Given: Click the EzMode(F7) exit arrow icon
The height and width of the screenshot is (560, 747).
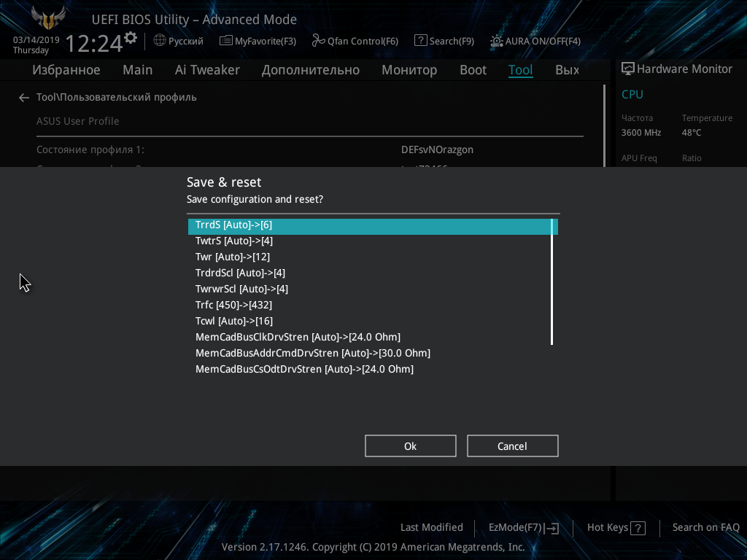Looking at the screenshot, I should tap(552, 528).
